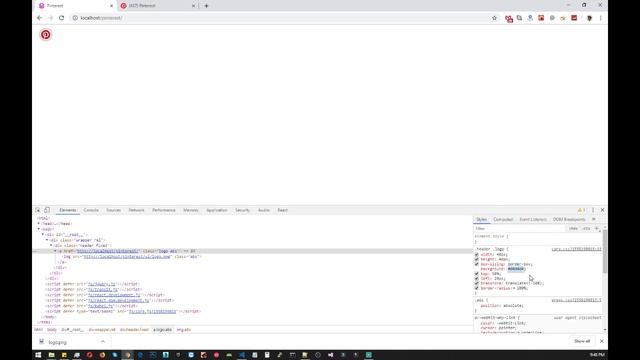
Task: Uncheck the top: 50% property checkbox
Action: pos(476,274)
